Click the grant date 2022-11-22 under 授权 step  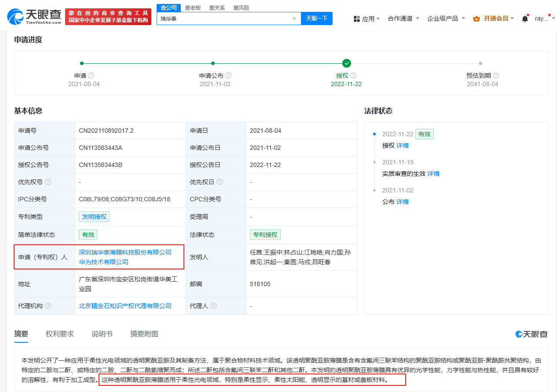346,84
